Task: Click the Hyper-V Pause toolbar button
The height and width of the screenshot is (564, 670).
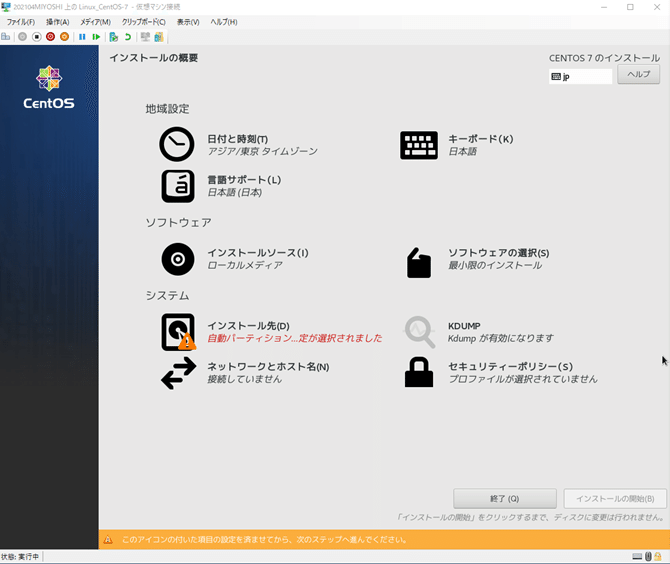Action: click(82, 37)
